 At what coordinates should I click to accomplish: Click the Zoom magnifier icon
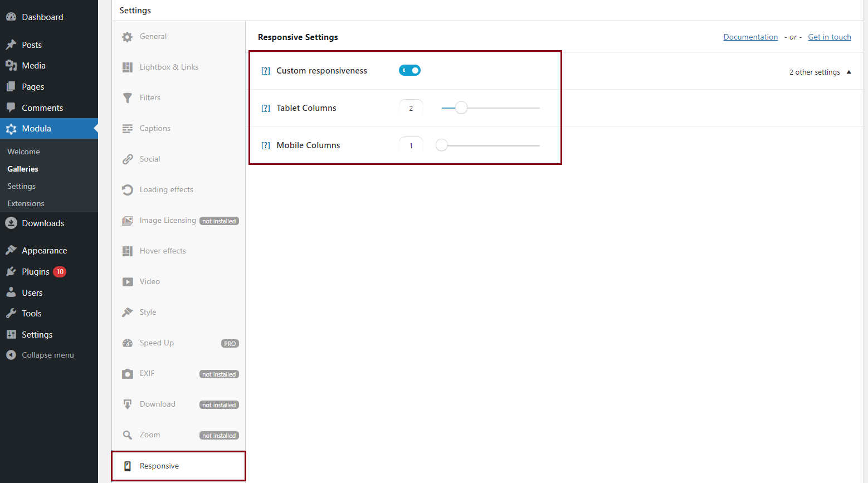coord(128,435)
